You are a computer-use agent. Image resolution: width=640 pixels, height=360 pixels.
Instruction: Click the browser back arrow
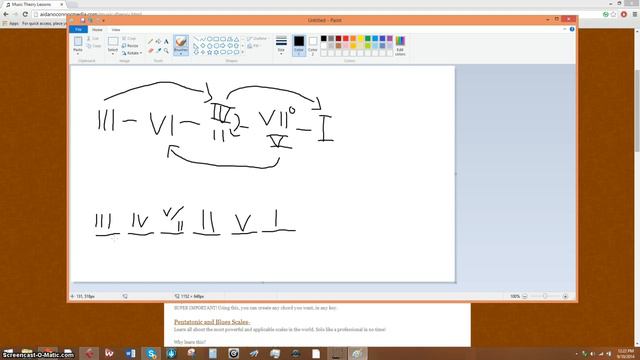coord(6,14)
